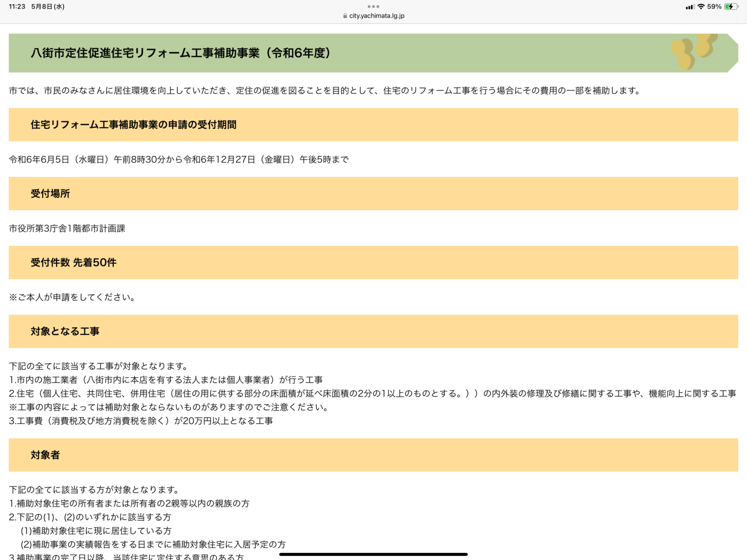Click the 受付件数 先着50件 heading
This screenshot has height=560, width=747.
74,262
